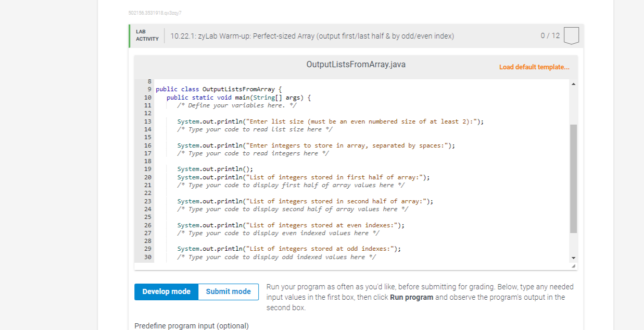644x330 pixels.
Task: Switch to Submit mode
Action: point(228,291)
